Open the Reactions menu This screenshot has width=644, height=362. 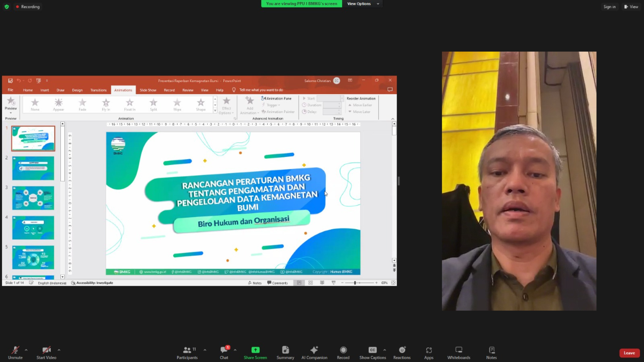[402, 353]
